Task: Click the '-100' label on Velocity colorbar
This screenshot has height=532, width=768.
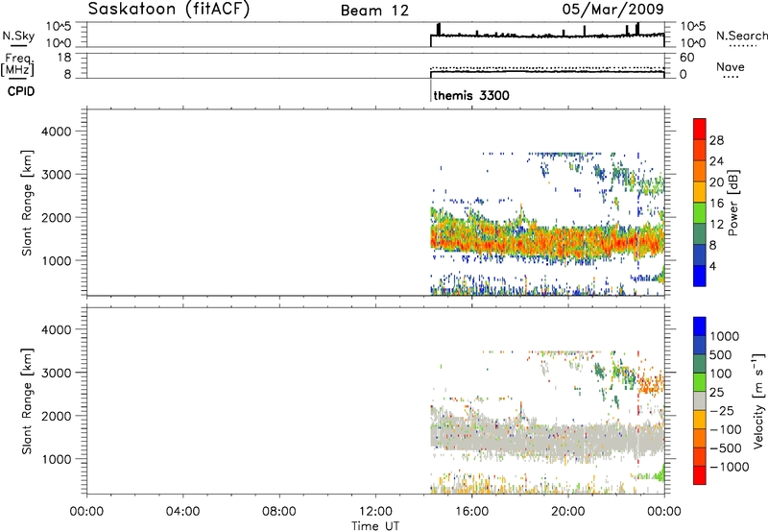Action: (x=725, y=429)
